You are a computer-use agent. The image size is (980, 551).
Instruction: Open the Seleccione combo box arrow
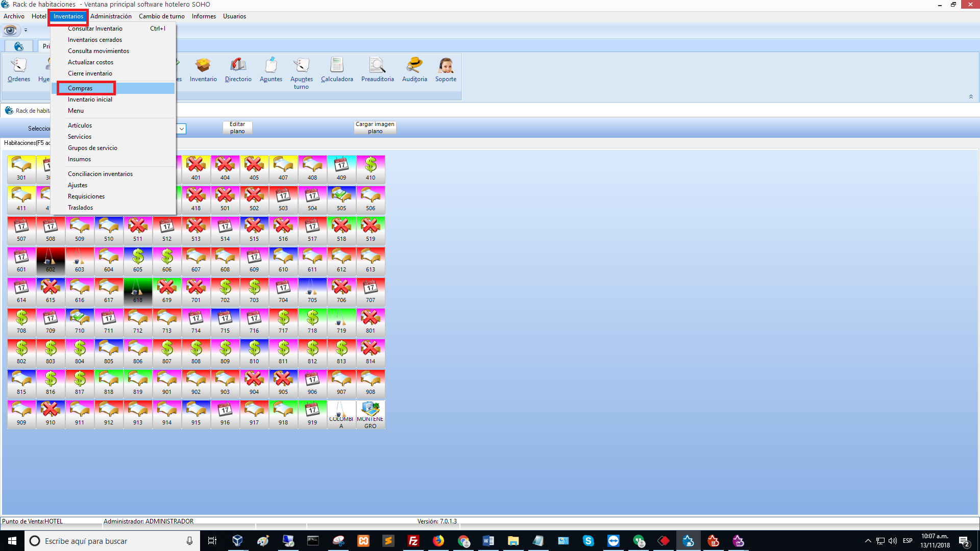(x=181, y=129)
